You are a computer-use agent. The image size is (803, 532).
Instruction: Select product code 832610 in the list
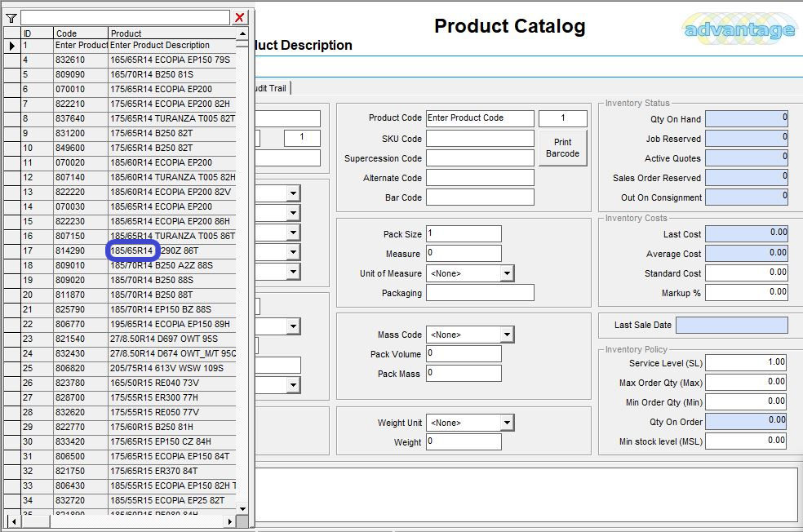[81, 60]
